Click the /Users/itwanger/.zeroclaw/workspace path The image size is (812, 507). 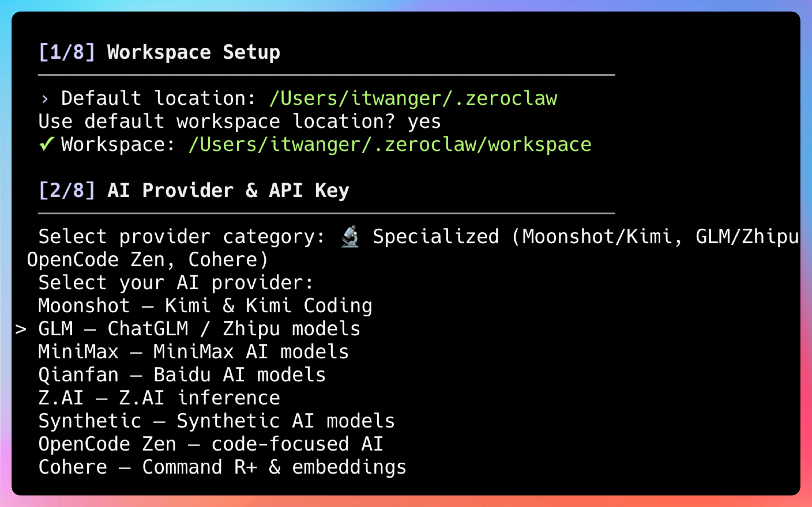390,145
